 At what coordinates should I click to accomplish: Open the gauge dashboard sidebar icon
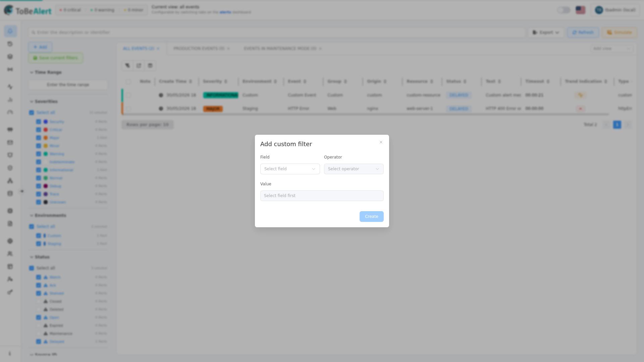point(10,112)
